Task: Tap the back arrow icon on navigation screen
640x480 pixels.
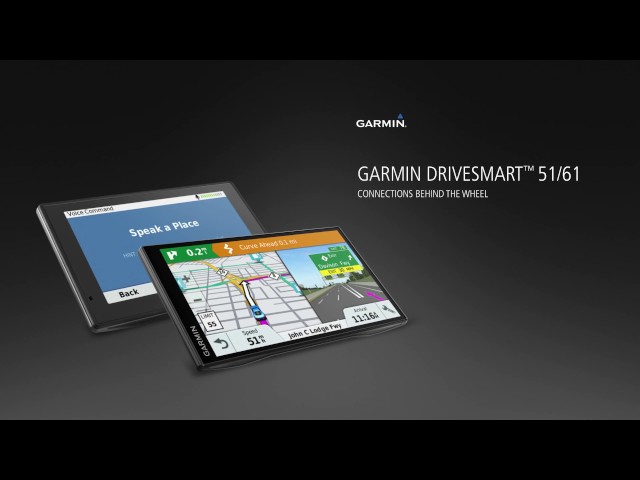Action: (222, 344)
